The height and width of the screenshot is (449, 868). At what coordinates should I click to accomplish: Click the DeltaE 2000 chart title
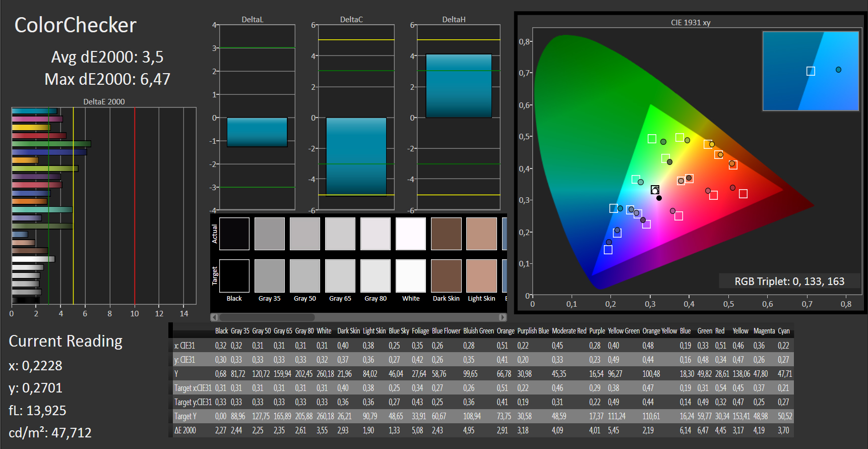[x=104, y=101]
